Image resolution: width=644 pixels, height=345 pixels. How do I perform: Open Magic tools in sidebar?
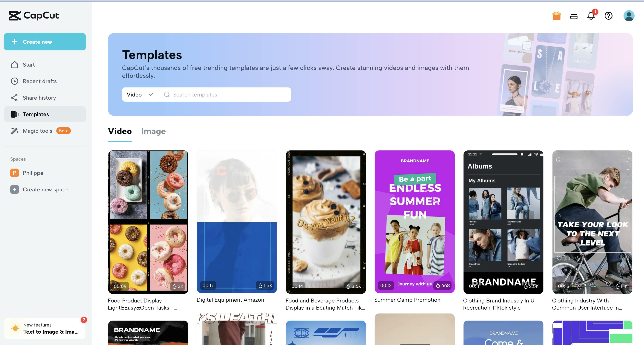coord(38,131)
